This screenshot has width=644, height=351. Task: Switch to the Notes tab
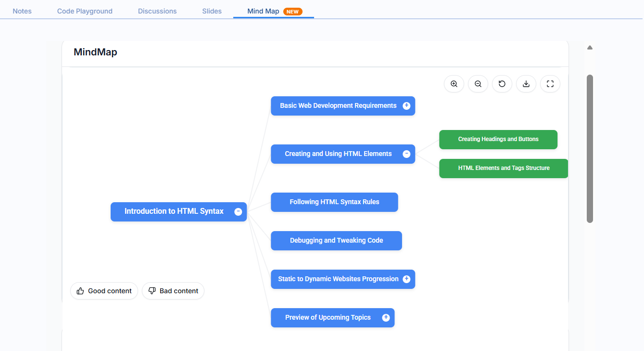click(x=22, y=11)
